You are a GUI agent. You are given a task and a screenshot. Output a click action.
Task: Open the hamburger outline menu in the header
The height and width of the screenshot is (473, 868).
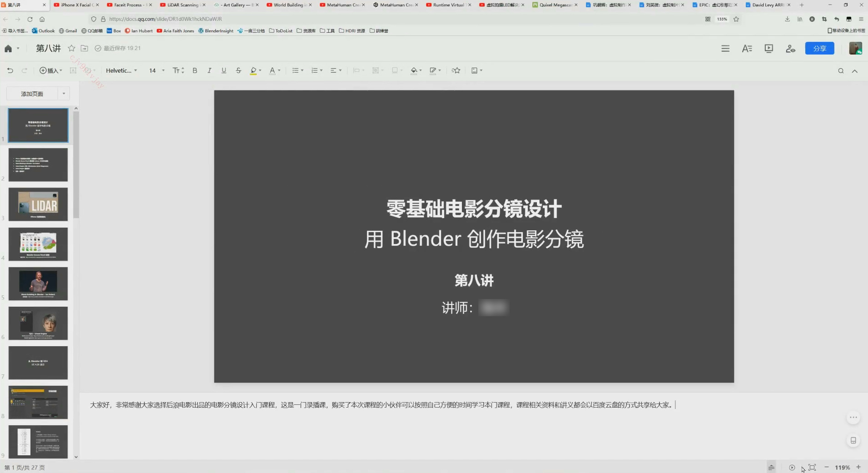(725, 49)
